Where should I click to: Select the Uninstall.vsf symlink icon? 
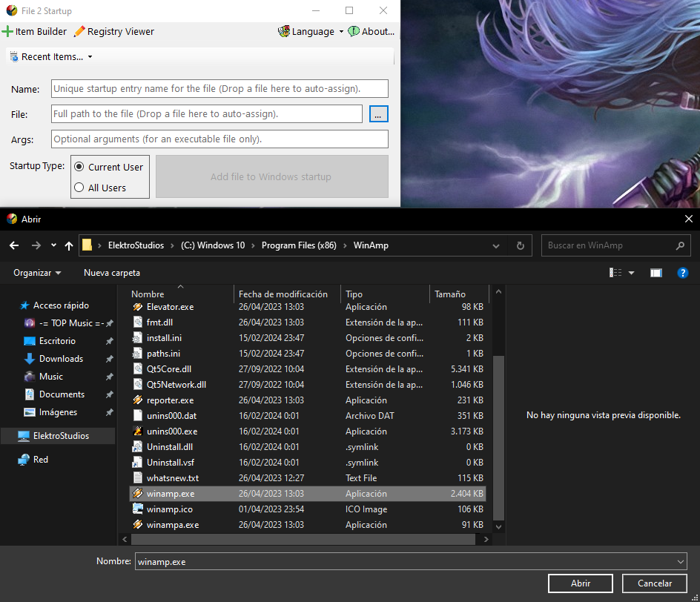(x=138, y=463)
